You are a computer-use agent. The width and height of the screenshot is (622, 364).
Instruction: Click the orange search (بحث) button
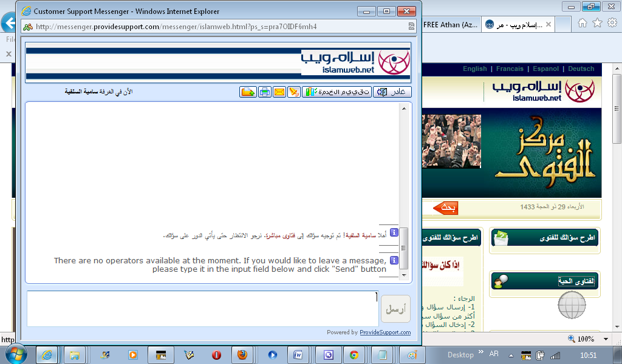click(x=445, y=207)
